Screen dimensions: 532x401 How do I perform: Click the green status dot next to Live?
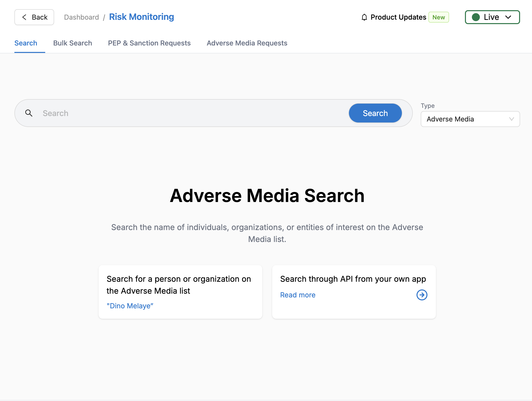(x=476, y=17)
